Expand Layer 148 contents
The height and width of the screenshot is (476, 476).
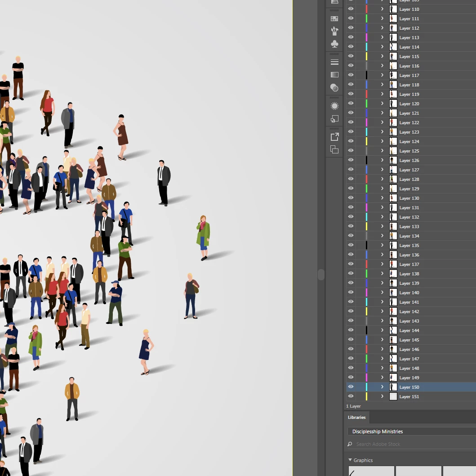point(382,368)
